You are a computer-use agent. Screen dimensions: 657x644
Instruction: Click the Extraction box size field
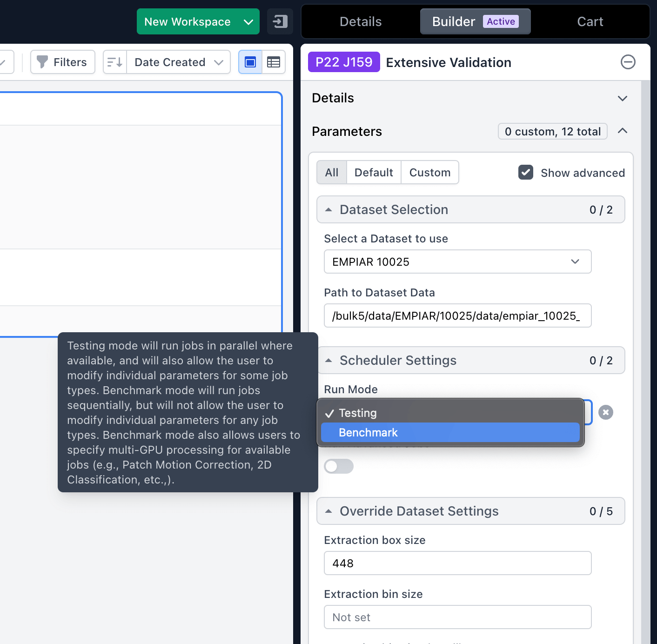458,563
